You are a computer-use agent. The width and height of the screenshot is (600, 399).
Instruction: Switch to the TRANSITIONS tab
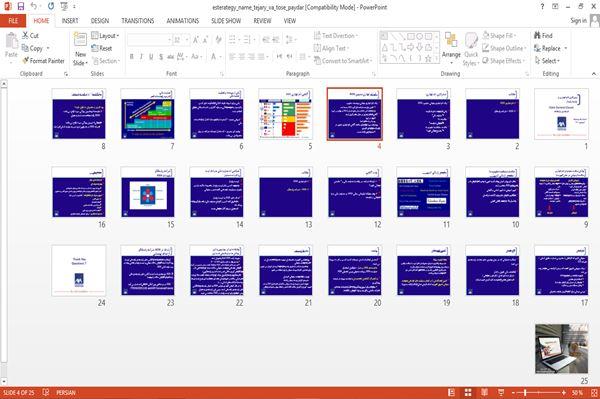[x=138, y=21]
